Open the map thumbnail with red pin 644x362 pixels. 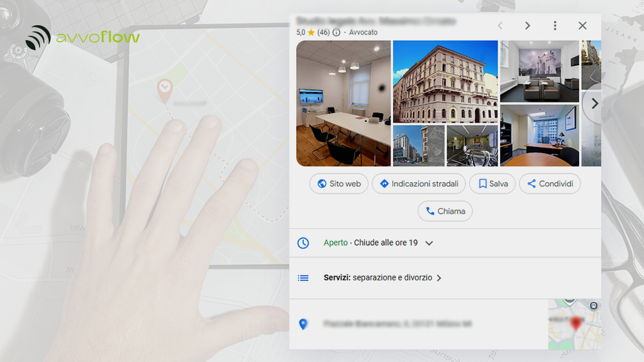point(574,324)
